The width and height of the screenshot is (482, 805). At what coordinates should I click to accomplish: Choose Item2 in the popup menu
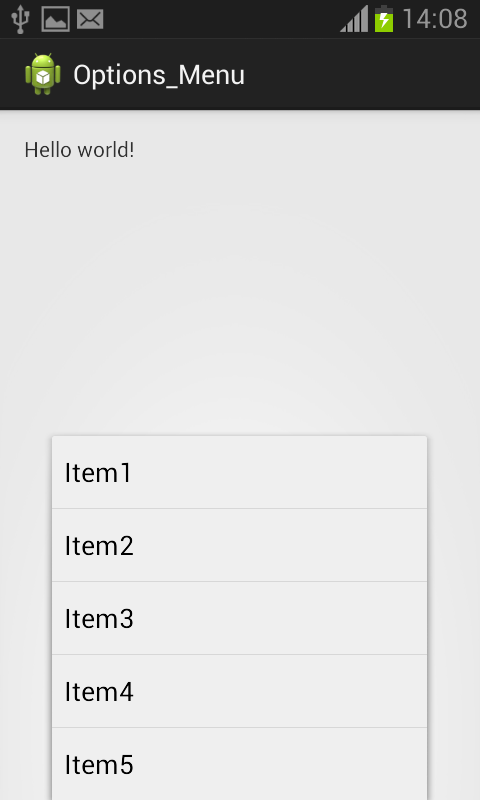click(239, 545)
